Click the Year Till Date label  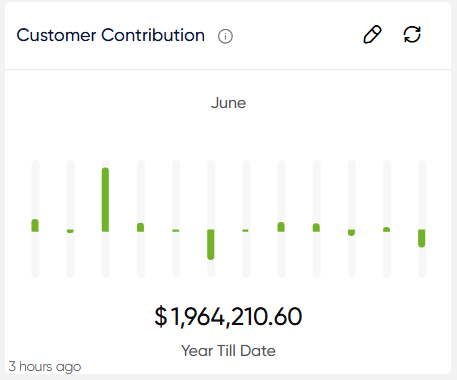pos(228,351)
